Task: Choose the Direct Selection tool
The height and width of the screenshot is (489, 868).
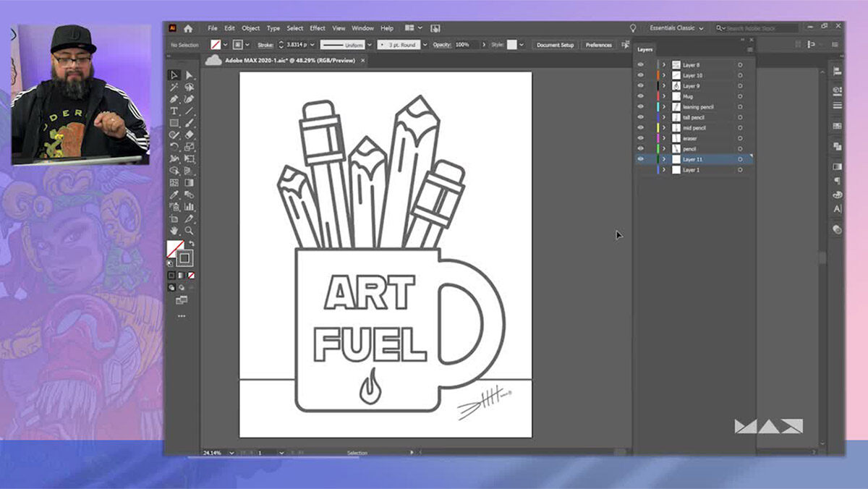Action: [x=189, y=75]
